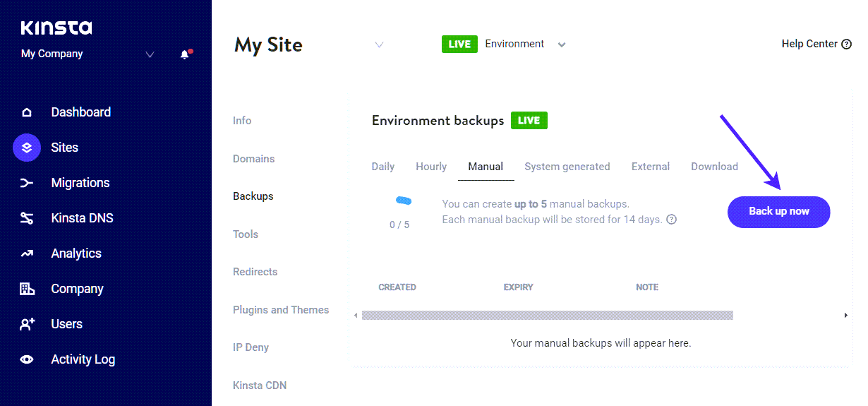
Task: Click the My Site title
Action: pyautogui.click(x=268, y=45)
